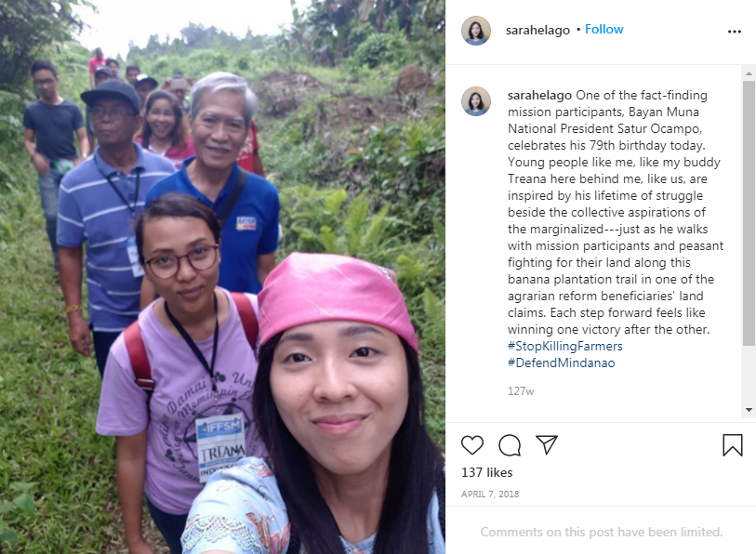Click the selfie photo of the hiking group

[x=222, y=277]
